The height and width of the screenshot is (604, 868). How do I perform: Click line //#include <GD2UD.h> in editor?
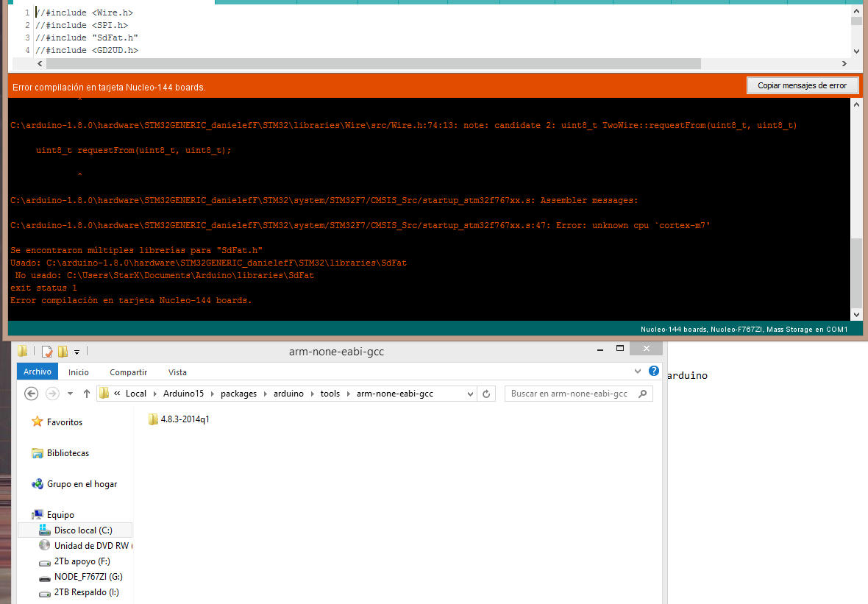coord(87,50)
